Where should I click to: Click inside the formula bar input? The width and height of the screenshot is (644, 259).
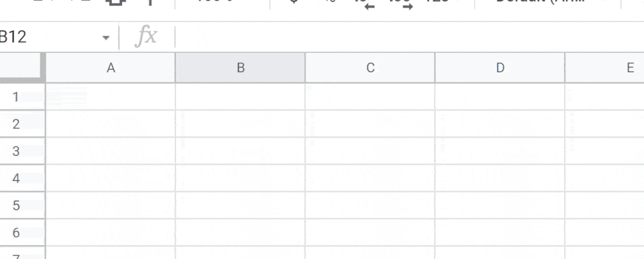(x=409, y=37)
